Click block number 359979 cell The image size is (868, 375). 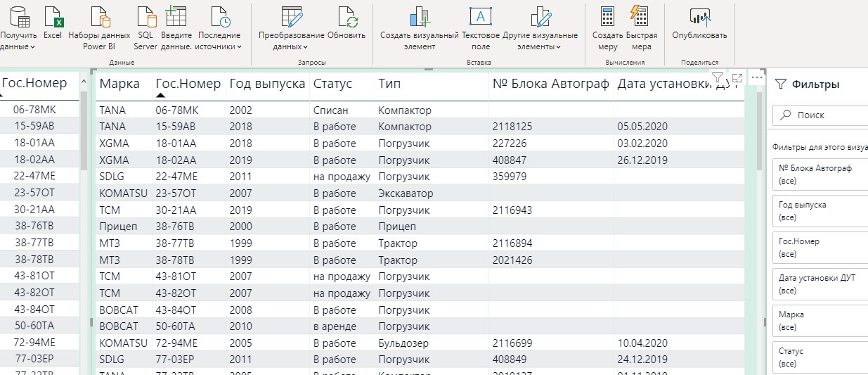pos(510,176)
